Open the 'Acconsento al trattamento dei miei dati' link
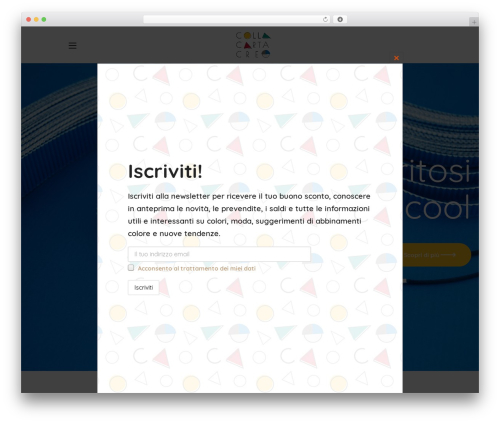This screenshot has width=500, height=423. pos(196,269)
